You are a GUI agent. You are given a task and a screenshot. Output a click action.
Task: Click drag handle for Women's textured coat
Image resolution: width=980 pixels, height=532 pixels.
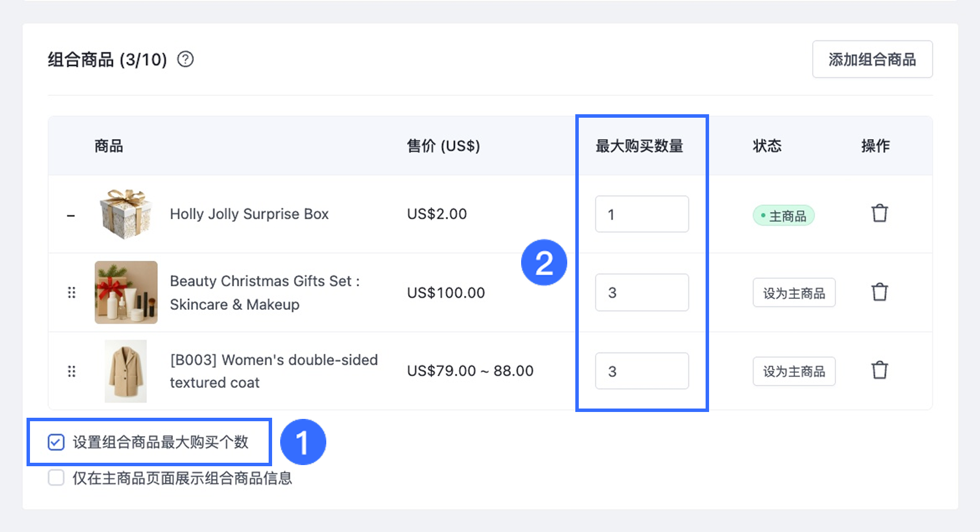click(x=71, y=371)
